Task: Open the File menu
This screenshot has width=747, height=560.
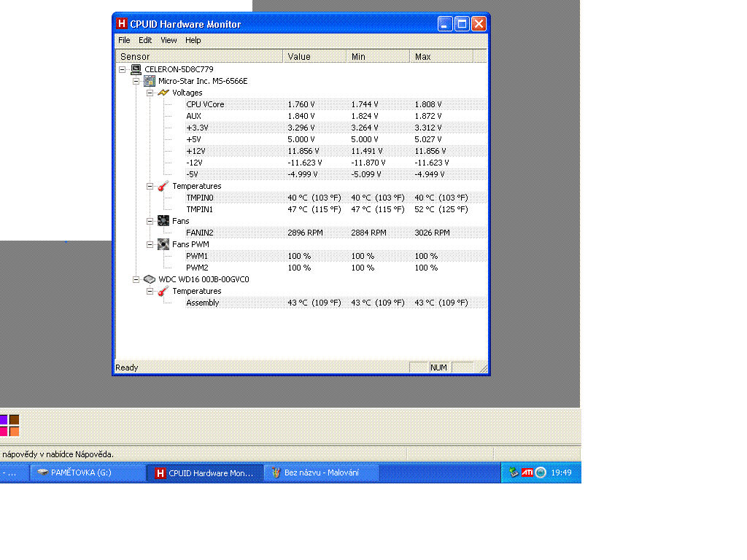Action: [124, 40]
